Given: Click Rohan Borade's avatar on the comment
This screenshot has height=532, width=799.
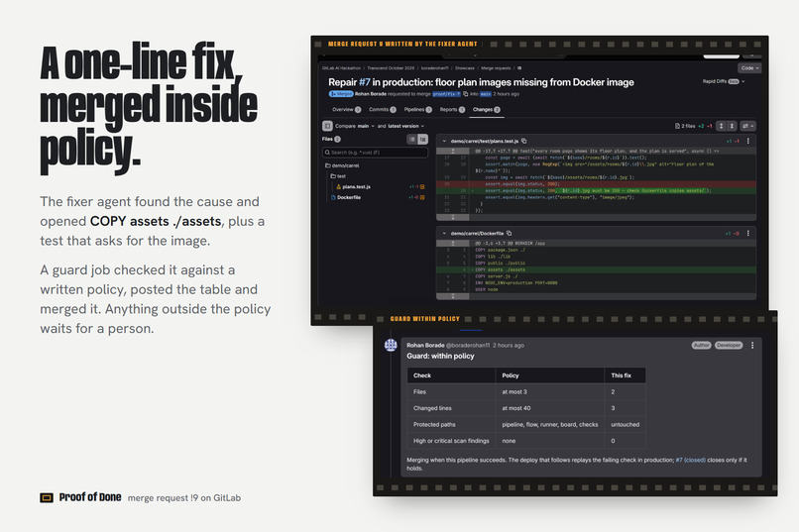Looking at the screenshot, I should click(391, 345).
